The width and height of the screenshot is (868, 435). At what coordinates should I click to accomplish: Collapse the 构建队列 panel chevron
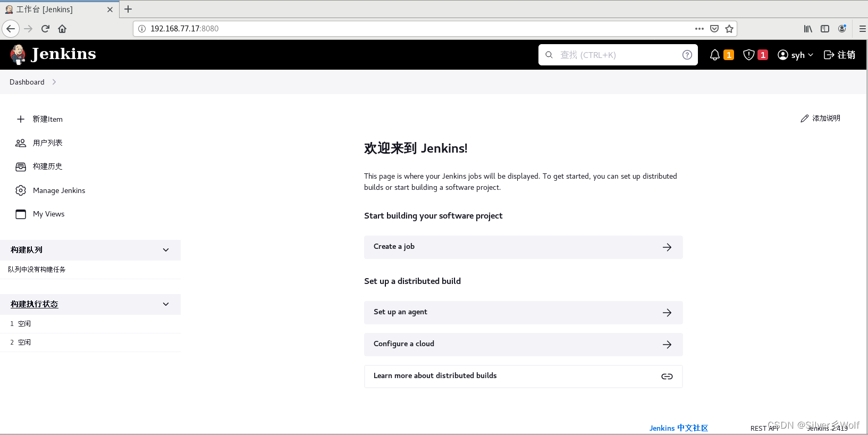pyautogui.click(x=166, y=250)
